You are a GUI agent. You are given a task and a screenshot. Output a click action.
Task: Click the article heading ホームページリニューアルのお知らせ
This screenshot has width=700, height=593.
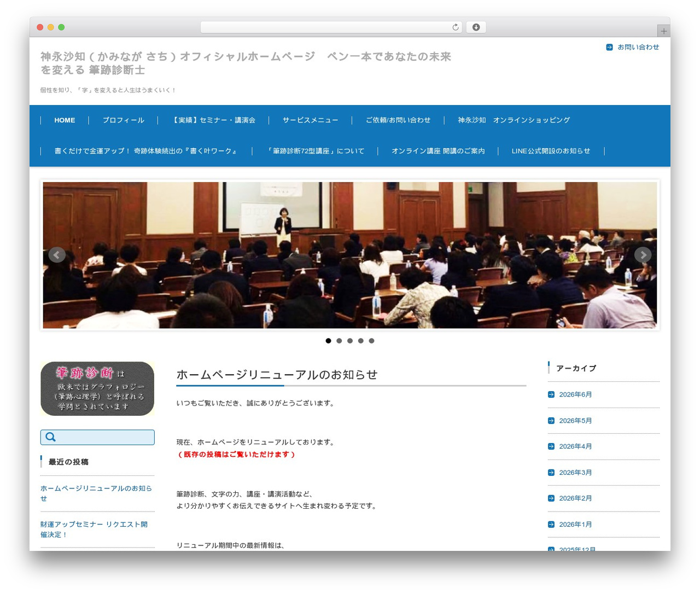(x=277, y=375)
